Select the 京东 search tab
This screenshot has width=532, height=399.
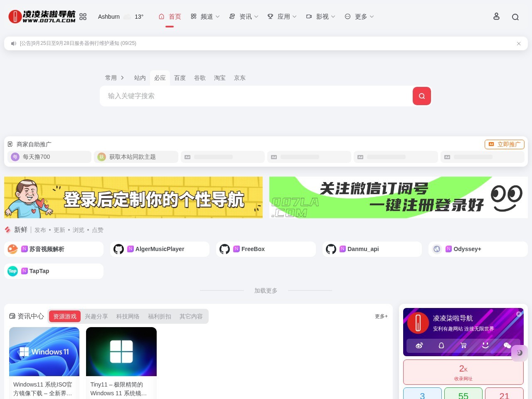pyautogui.click(x=240, y=78)
